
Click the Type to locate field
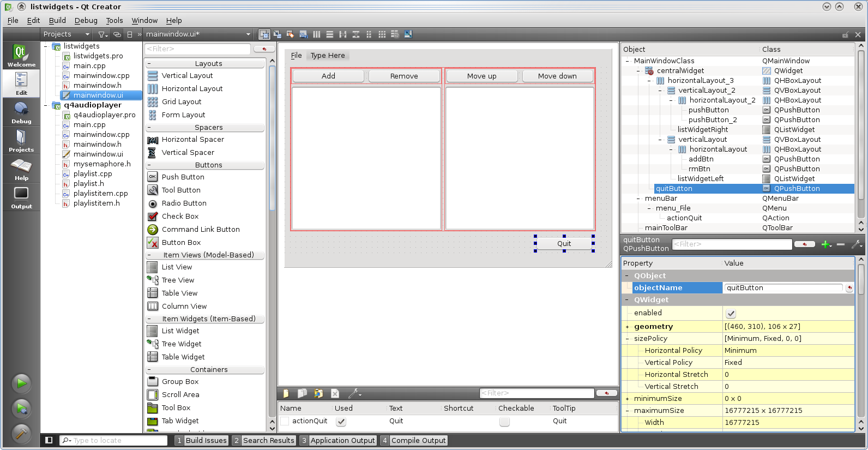113,441
